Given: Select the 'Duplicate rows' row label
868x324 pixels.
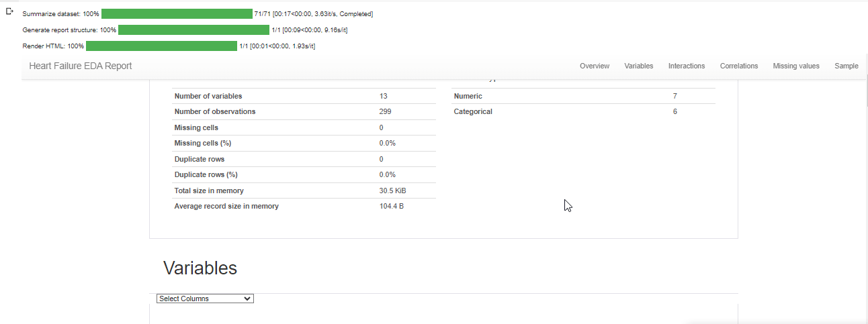Looking at the screenshot, I should 200,159.
